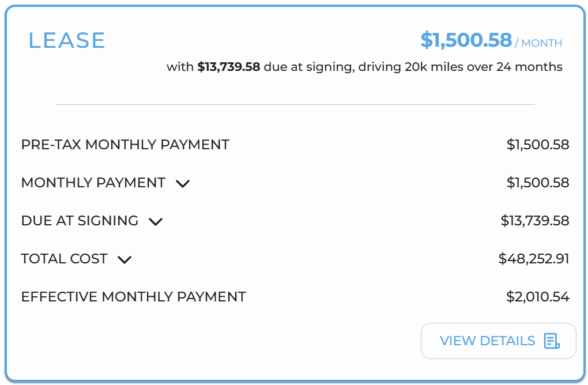Click the Total Cost row label

[x=64, y=259]
